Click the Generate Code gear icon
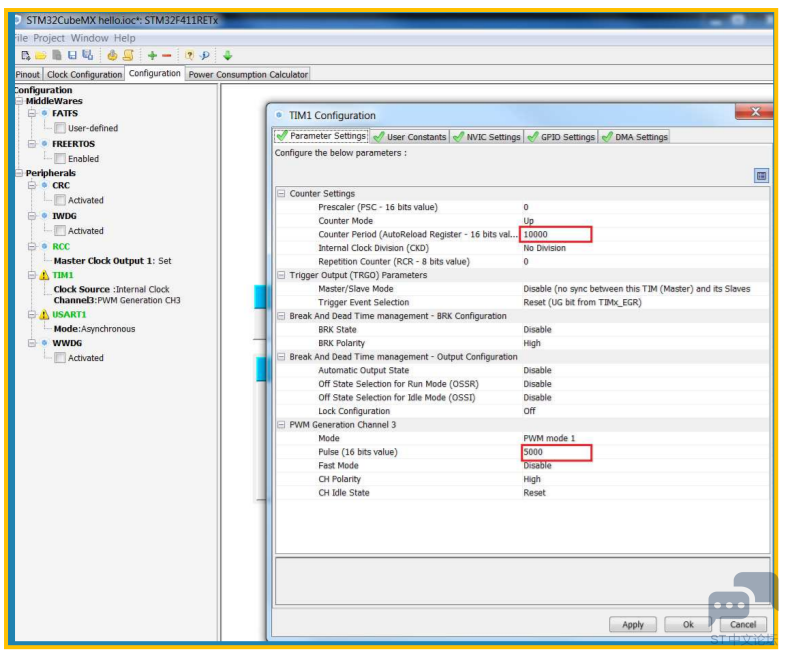Image resolution: width=787 pixels, height=655 pixels. 112,56
